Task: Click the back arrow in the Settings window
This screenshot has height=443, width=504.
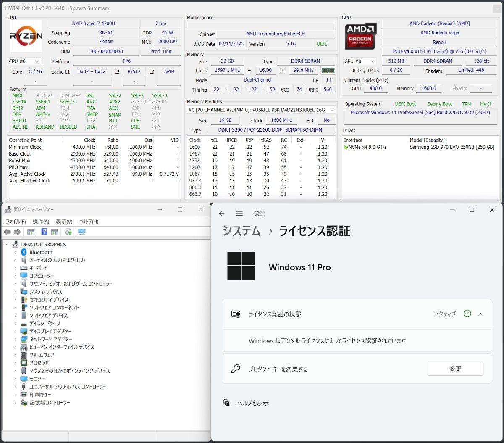Action: click(x=222, y=214)
